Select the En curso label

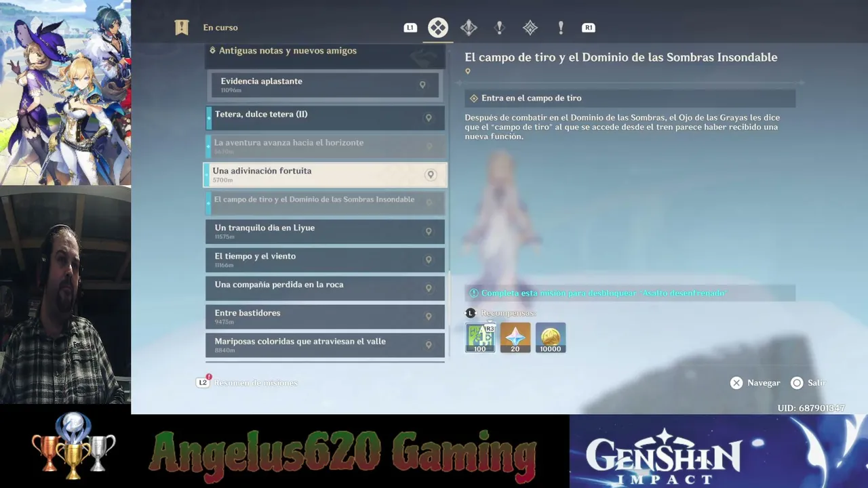pyautogui.click(x=220, y=28)
